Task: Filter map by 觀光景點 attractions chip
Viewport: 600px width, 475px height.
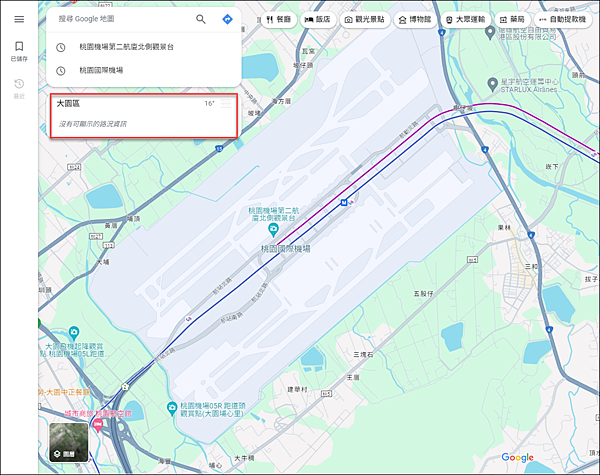Action: (x=365, y=19)
